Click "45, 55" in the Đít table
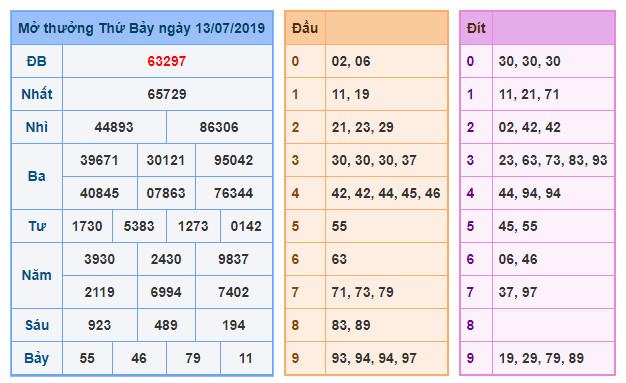The height and width of the screenshot is (383, 626). 518,226
